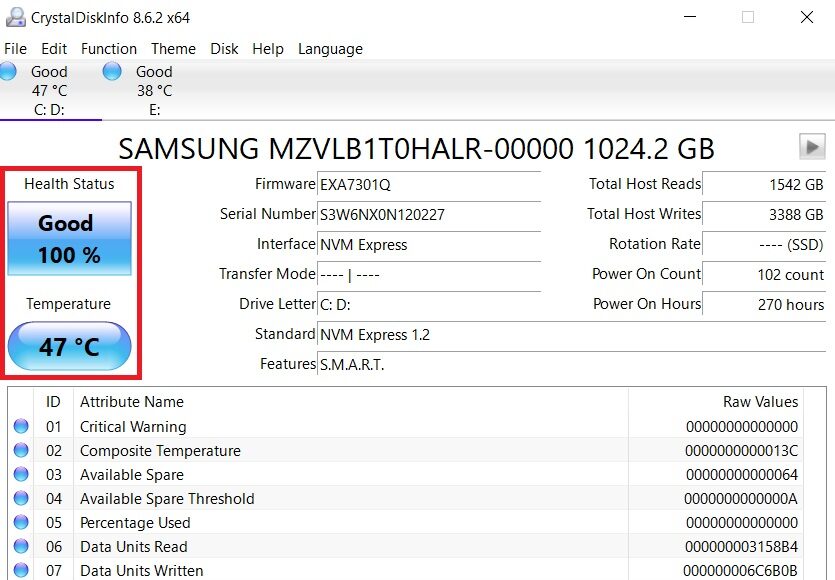Click raw value 0000000000000A
The image size is (835, 580).
(x=741, y=499)
